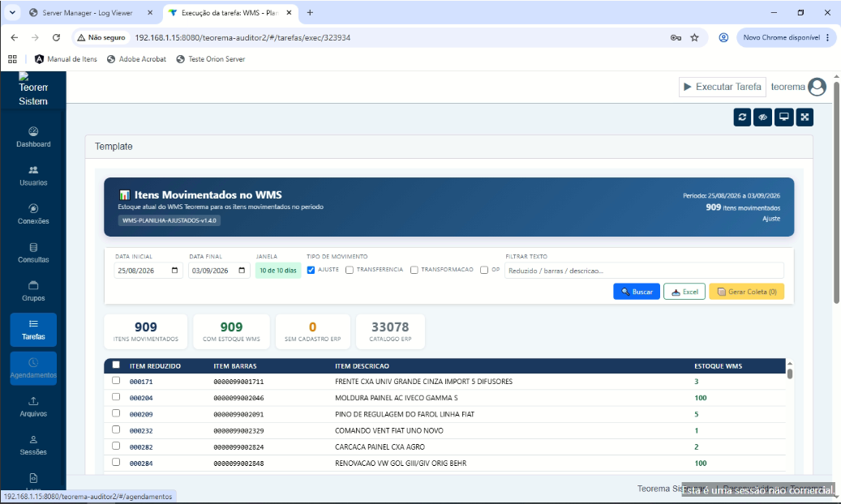Screen dimensions: 841x504
Task: Open the tab search dropdown arrow
Action: click(x=12, y=12)
